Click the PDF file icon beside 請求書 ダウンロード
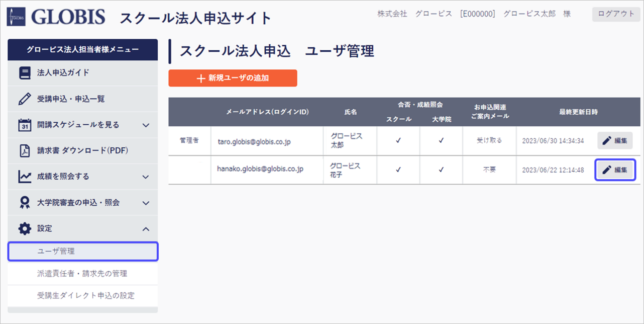This screenshot has height=324, width=644. coord(25,150)
